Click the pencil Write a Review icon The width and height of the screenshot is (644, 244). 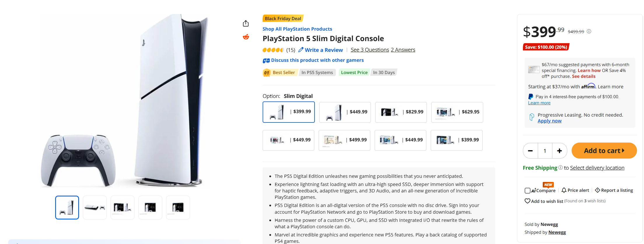coord(301,50)
